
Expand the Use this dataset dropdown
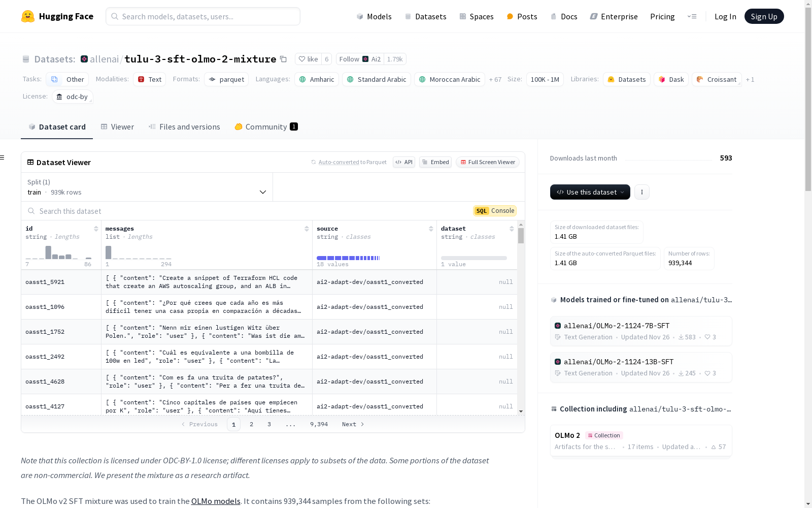click(x=590, y=192)
